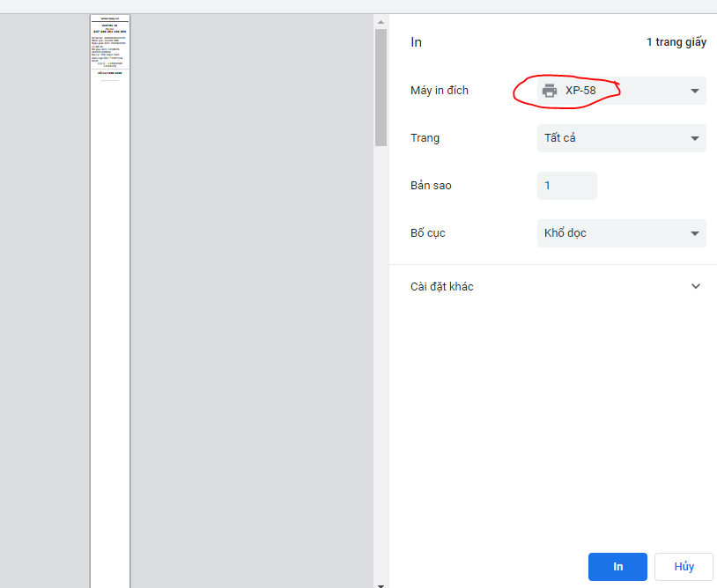Open the XP-58 destination printer dropdown
This screenshot has width=717, height=588.
621,91
